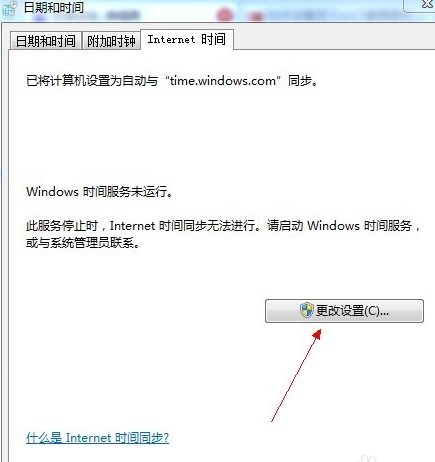The height and width of the screenshot is (462, 435).
Task: Open the 什么是 Internet 时间同步? link
Action: pos(97,438)
